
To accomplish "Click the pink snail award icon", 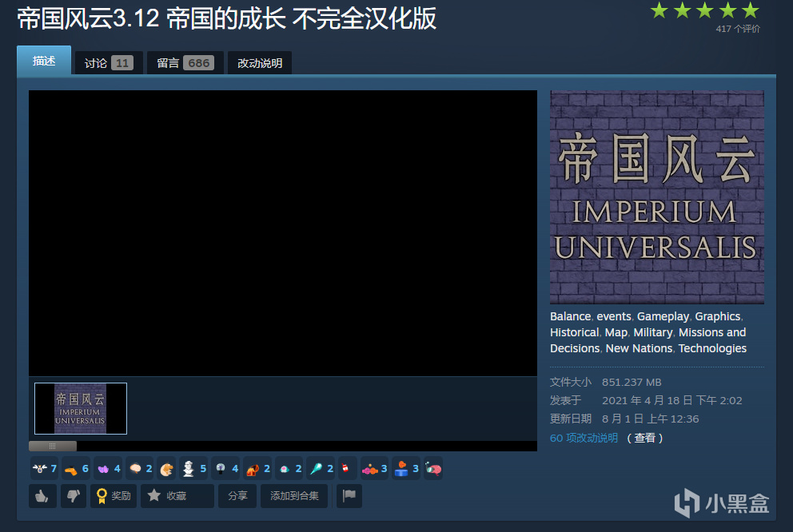I will pyautogui.click(x=433, y=469).
